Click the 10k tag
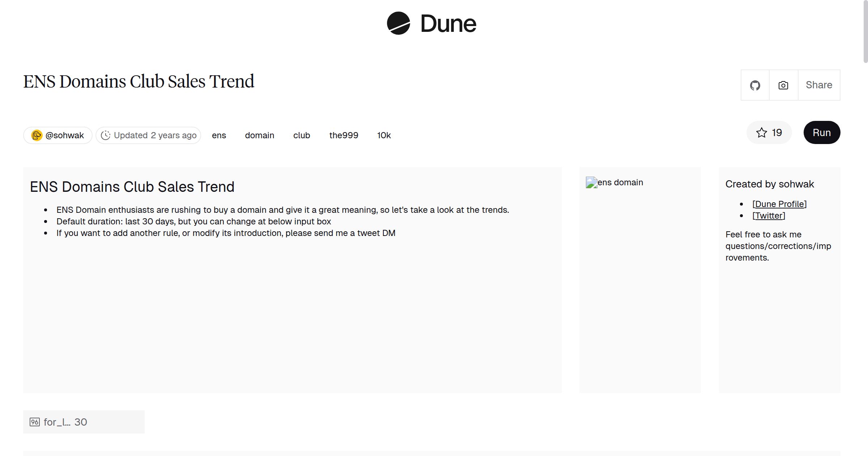This screenshot has width=868, height=456. click(384, 135)
